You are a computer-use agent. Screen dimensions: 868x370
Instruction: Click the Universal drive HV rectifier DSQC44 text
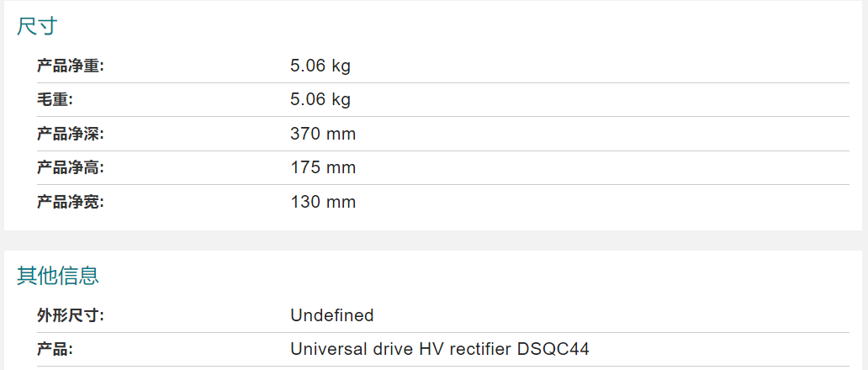tap(440, 350)
